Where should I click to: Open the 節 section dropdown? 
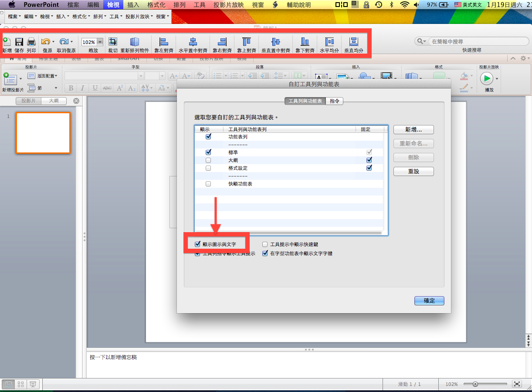(x=42, y=88)
